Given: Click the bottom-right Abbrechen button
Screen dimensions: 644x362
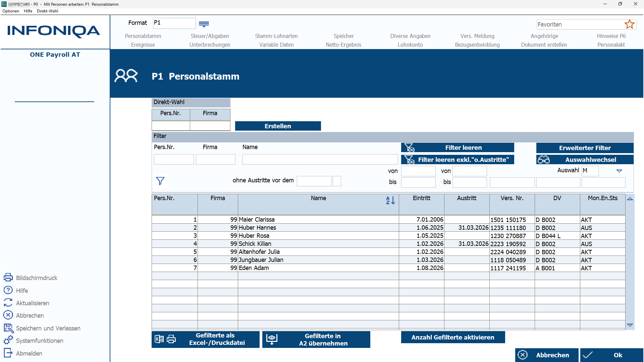Looking at the screenshot, I should [x=547, y=355].
